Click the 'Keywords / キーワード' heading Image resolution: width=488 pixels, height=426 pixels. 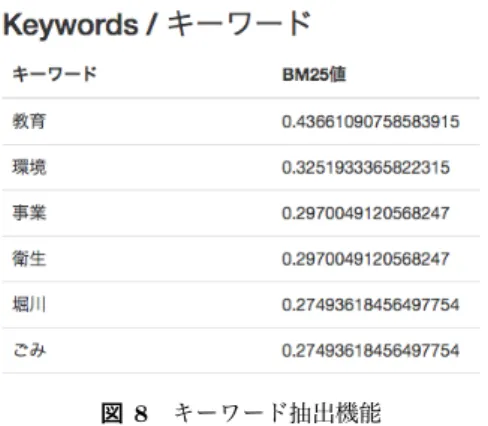click(x=157, y=24)
